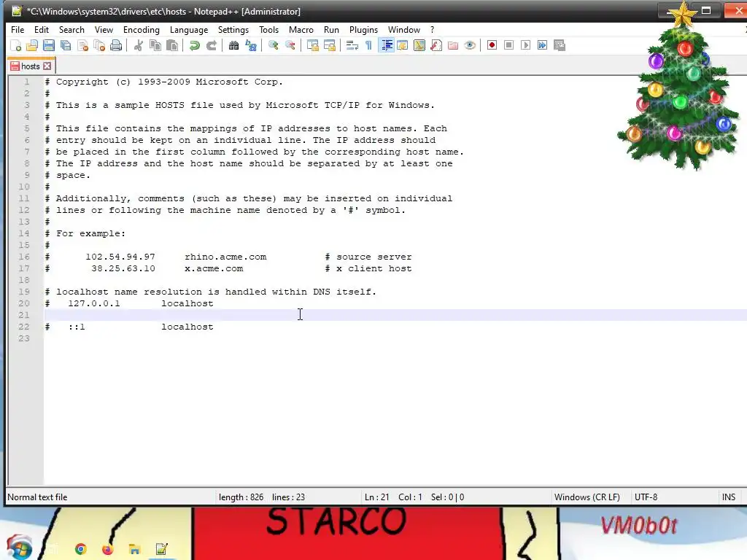
Task: Click the Copy toolbar icon
Action: (x=155, y=45)
